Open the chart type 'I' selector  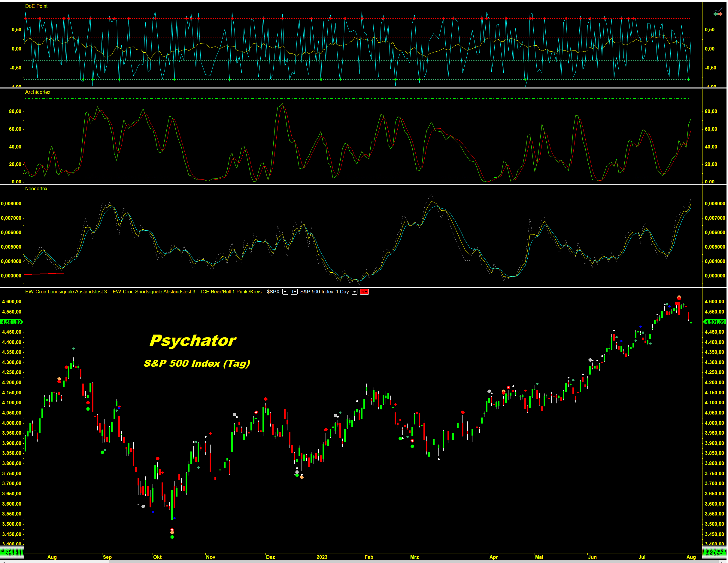(x=294, y=292)
